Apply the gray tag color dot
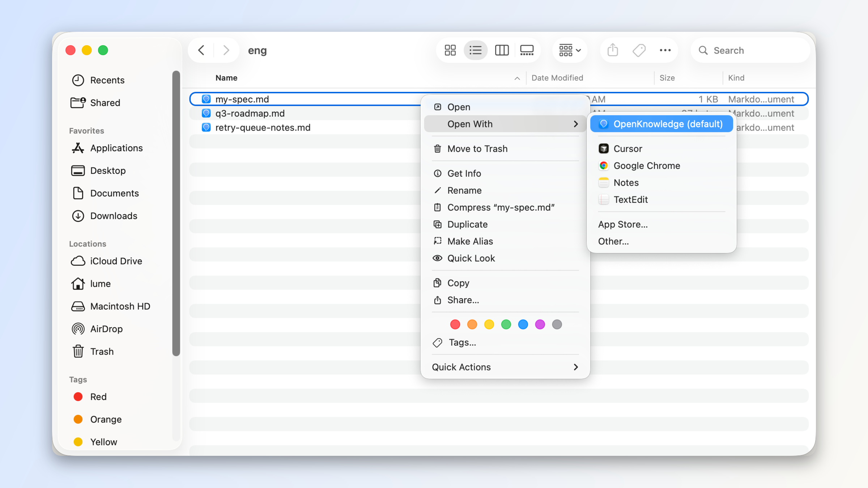The image size is (868, 488). [x=557, y=325]
